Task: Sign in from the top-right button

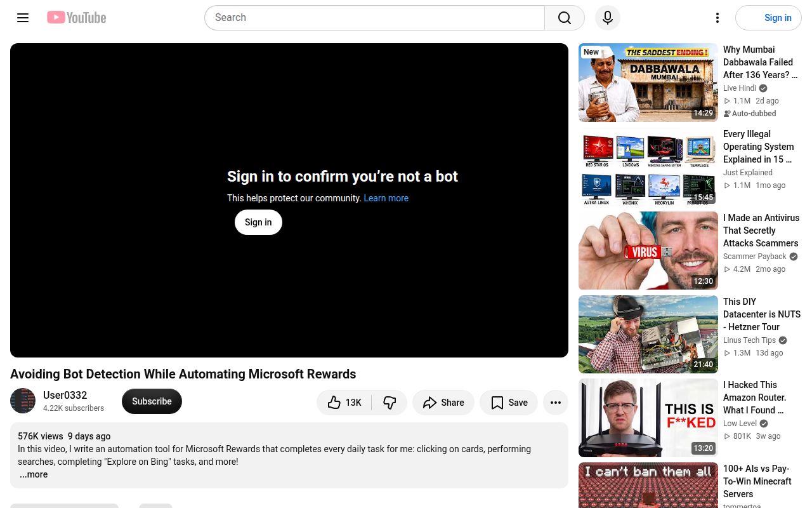Action: point(768,18)
